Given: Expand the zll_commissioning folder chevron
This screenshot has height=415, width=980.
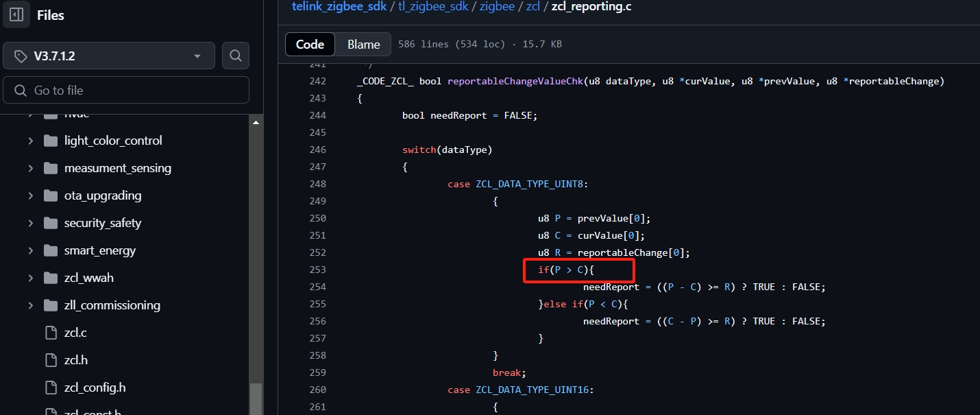Looking at the screenshot, I should [30, 305].
